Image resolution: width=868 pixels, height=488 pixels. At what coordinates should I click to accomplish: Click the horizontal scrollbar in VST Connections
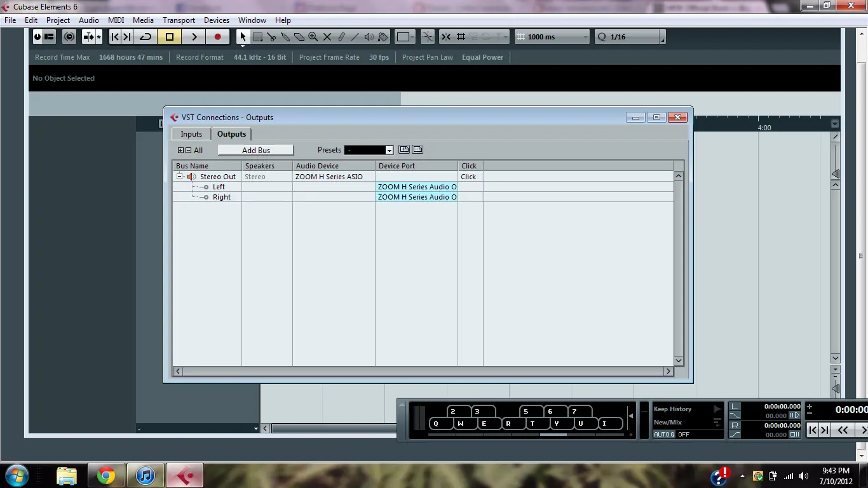click(423, 371)
